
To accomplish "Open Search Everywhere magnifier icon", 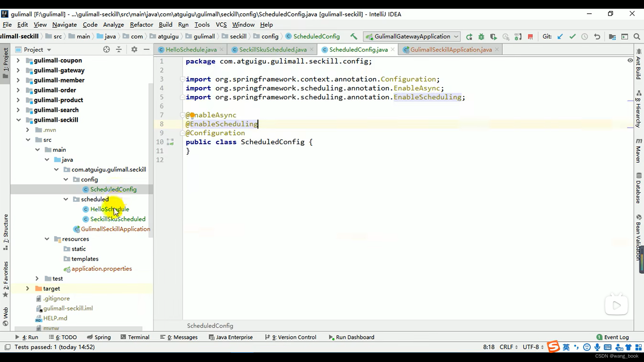I will pos(637,37).
